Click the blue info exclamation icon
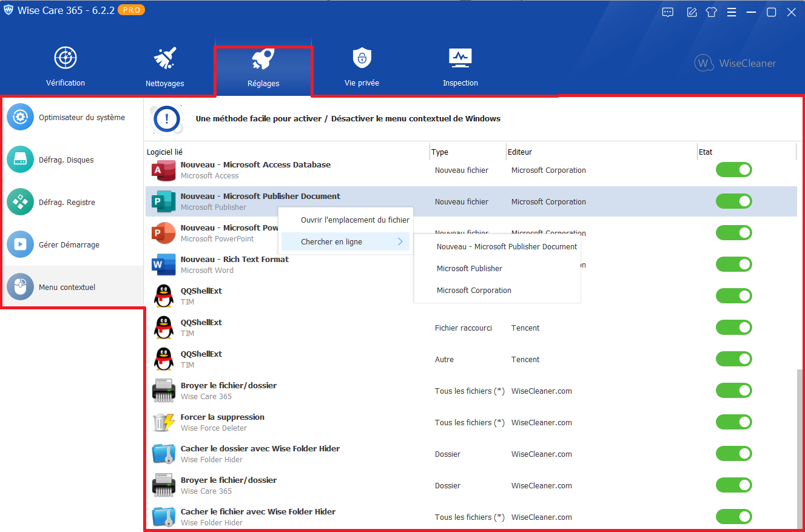Viewport: 805px width, 532px height. pos(167,119)
